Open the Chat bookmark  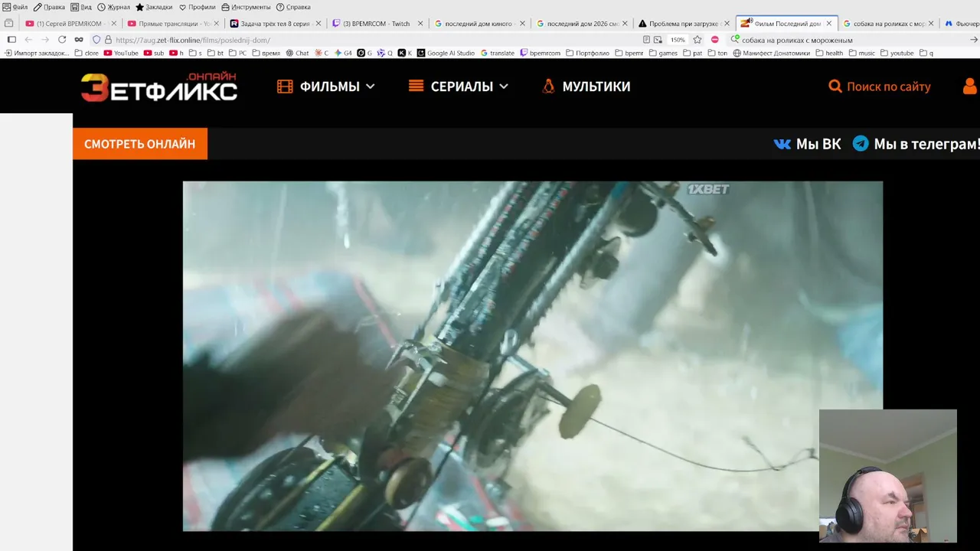tap(297, 53)
